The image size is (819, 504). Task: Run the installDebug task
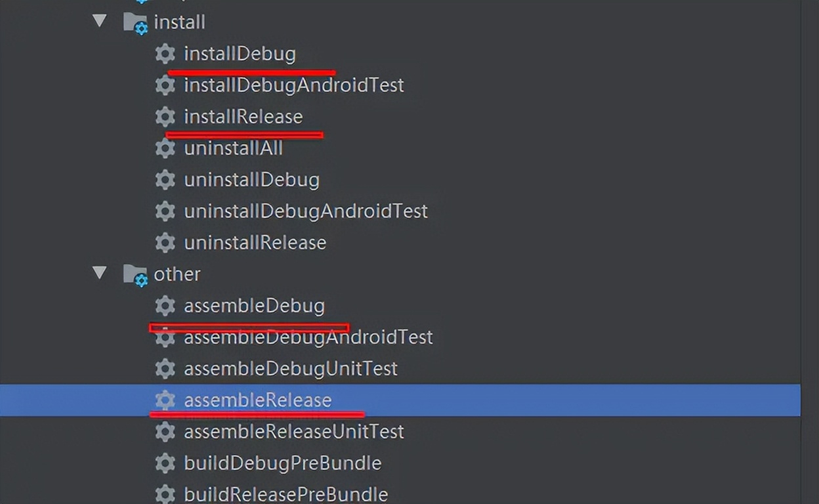tap(240, 54)
